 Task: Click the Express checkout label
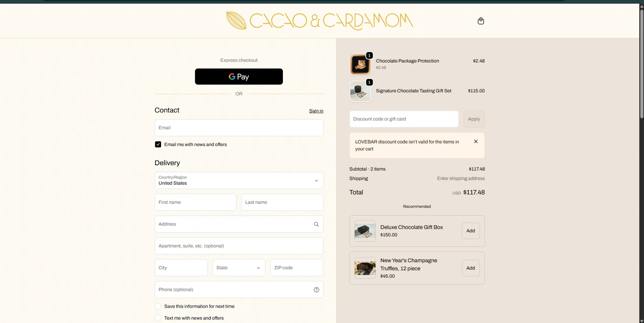coord(239,60)
